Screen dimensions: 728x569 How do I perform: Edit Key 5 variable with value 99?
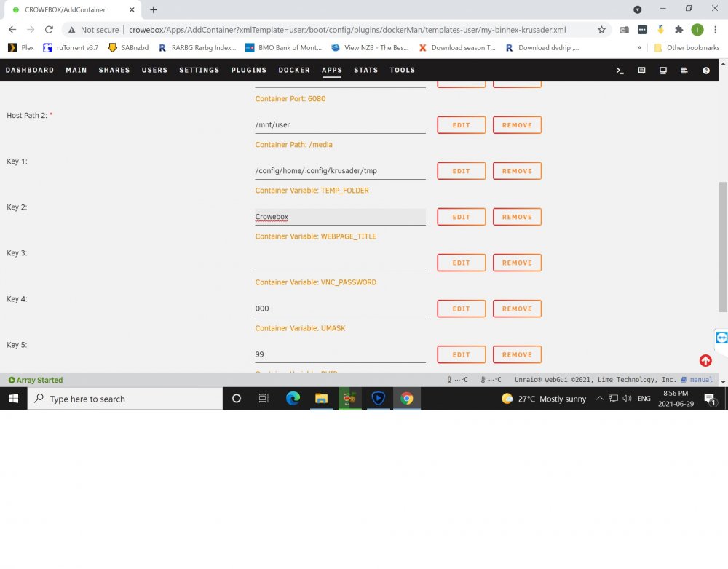(x=461, y=354)
